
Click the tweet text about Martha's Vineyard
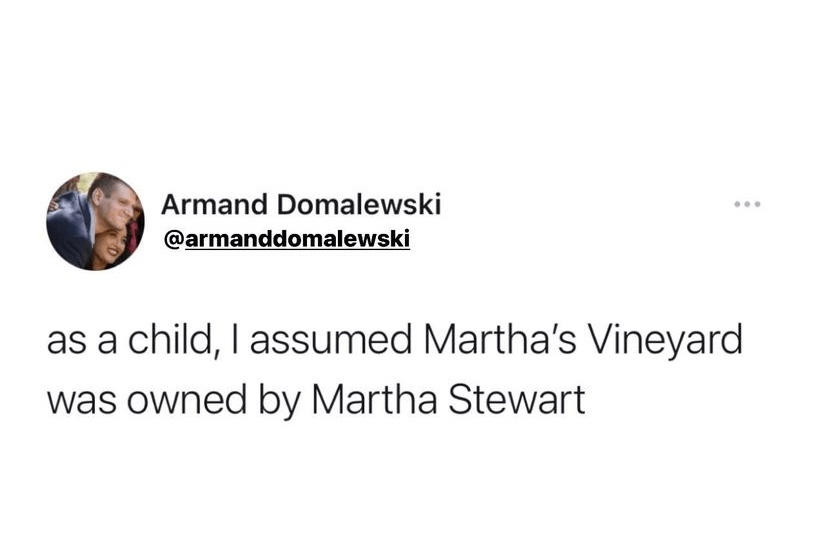click(x=395, y=371)
